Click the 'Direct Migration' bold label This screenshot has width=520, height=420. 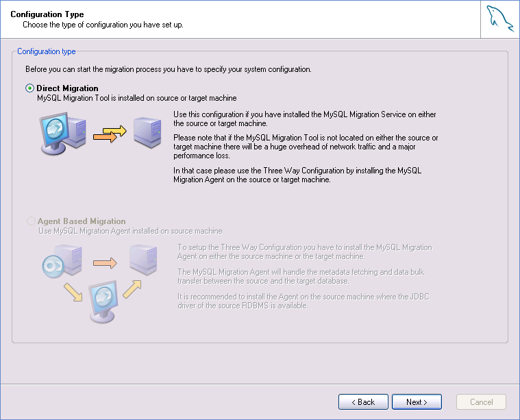pyautogui.click(x=67, y=88)
